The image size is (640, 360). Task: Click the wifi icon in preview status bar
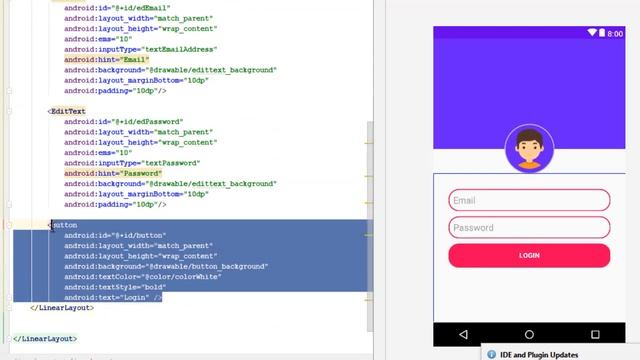(592, 33)
